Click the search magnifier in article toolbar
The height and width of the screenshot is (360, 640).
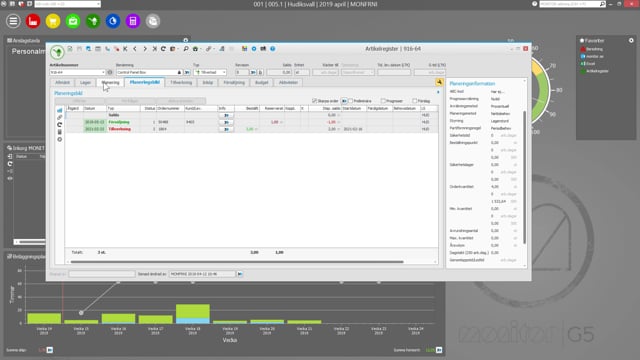[186, 49]
